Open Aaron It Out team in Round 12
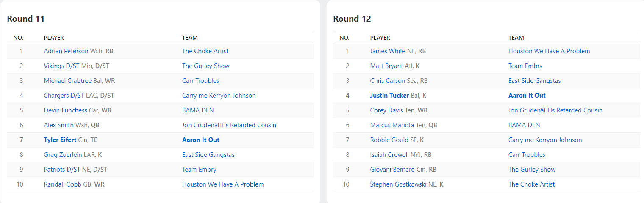This screenshot has width=644, height=203. pos(527,96)
